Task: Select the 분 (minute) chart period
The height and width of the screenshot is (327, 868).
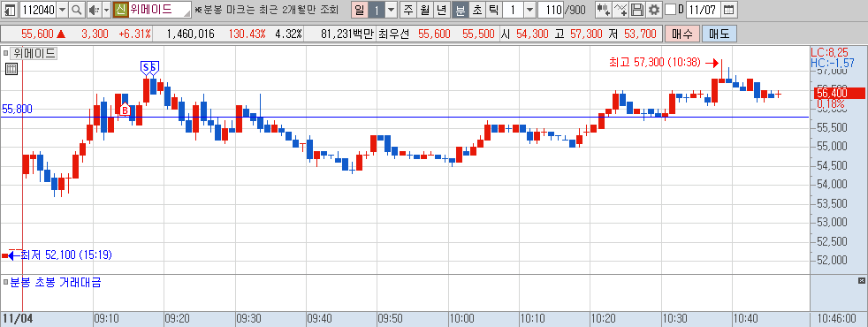Action: coord(460,10)
